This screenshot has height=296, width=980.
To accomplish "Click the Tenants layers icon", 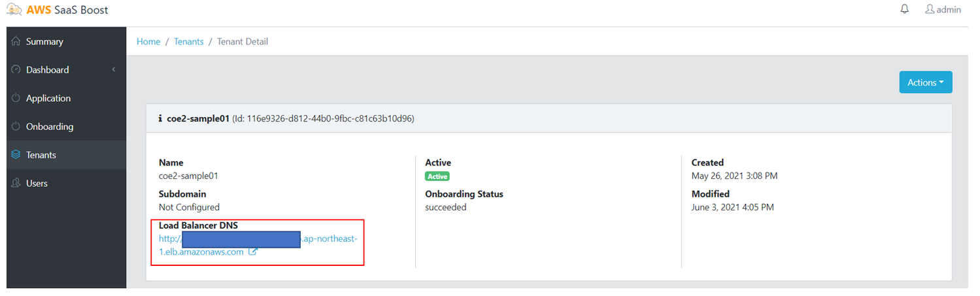I will coord(16,155).
